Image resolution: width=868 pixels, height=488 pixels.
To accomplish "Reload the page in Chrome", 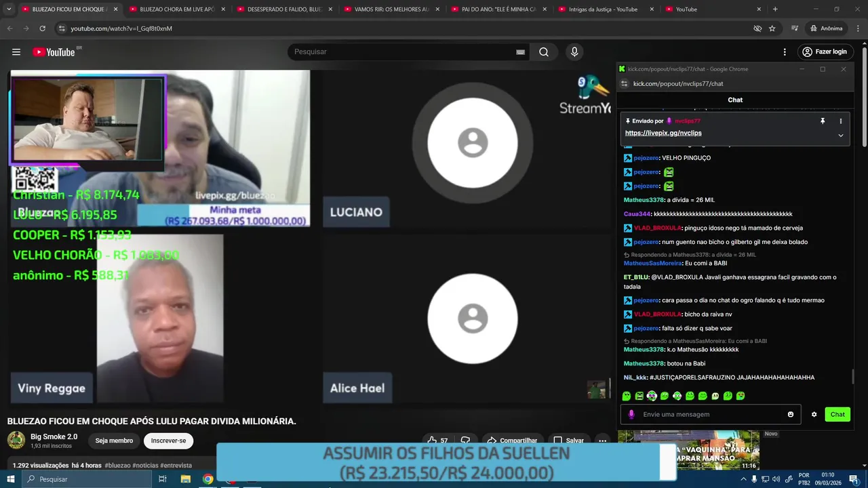I will (x=42, y=28).
